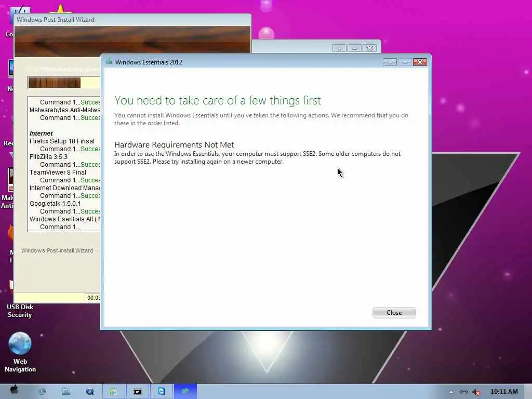Open the command prompt taskbar icon

click(137, 392)
